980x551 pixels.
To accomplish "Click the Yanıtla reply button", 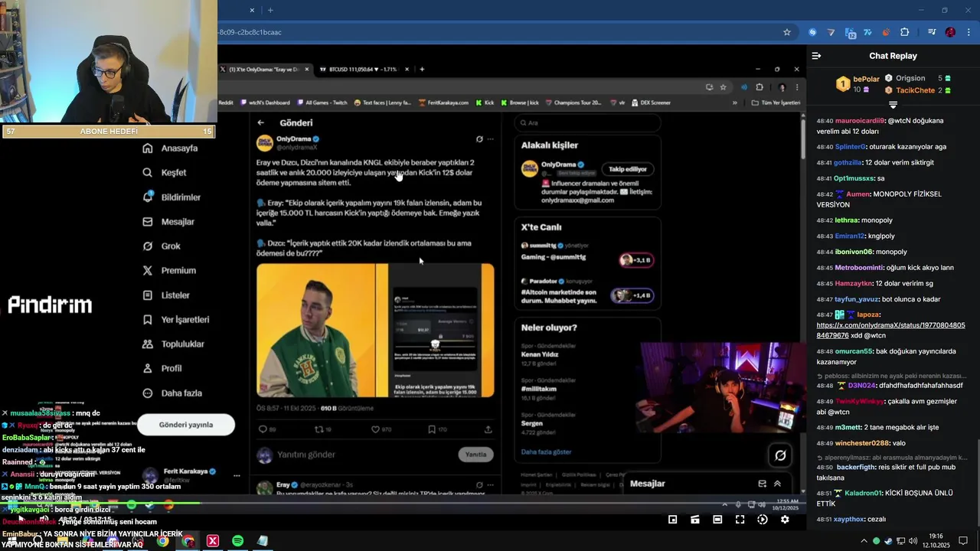I will [x=475, y=455].
